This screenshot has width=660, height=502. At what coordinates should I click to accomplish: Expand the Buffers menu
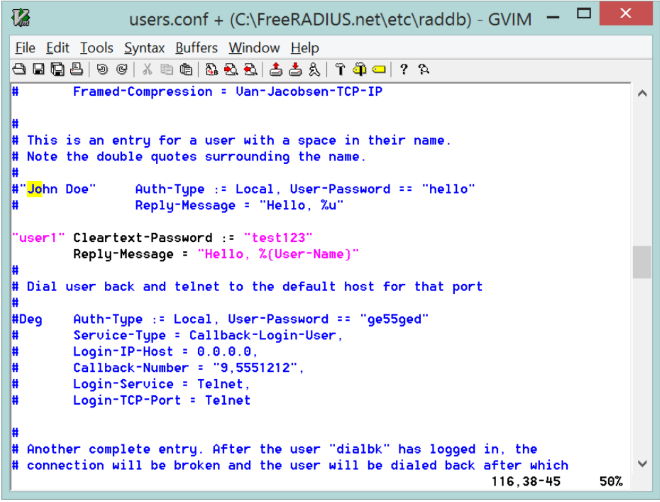pyautogui.click(x=196, y=47)
